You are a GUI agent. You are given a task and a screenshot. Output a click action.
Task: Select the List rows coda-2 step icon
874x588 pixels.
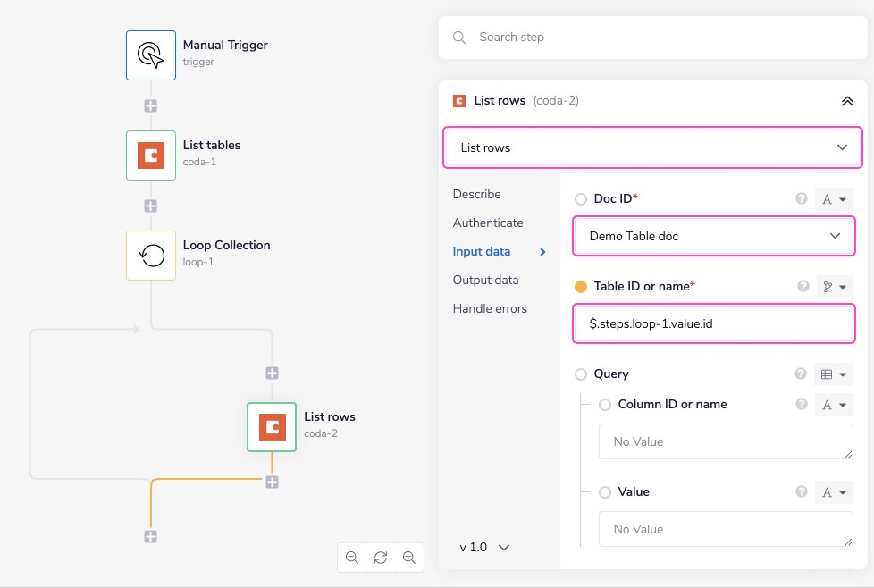coord(272,426)
